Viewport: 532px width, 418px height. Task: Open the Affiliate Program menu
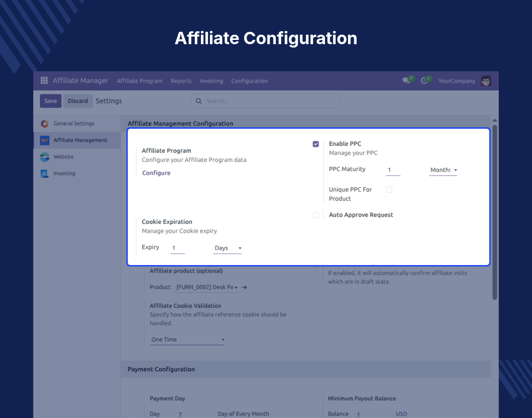pyautogui.click(x=140, y=81)
